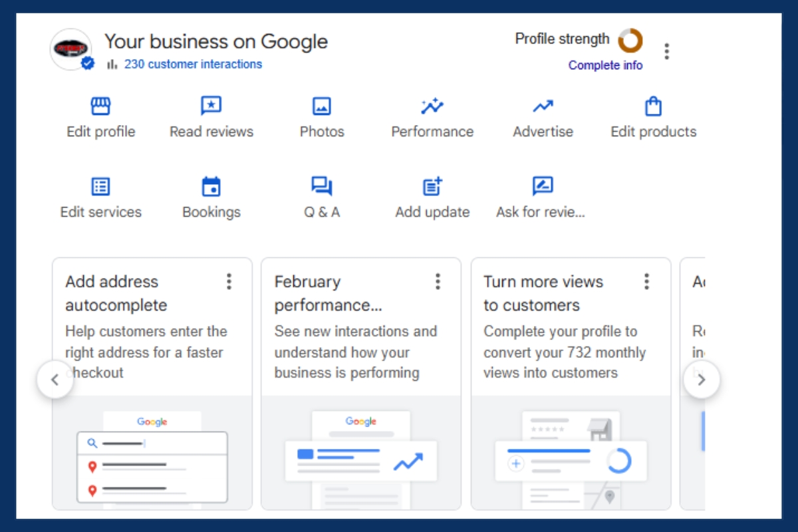Viewport: 798px width, 532px height.
Task: Open options menu on February performance card
Action: pyautogui.click(x=438, y=281)
